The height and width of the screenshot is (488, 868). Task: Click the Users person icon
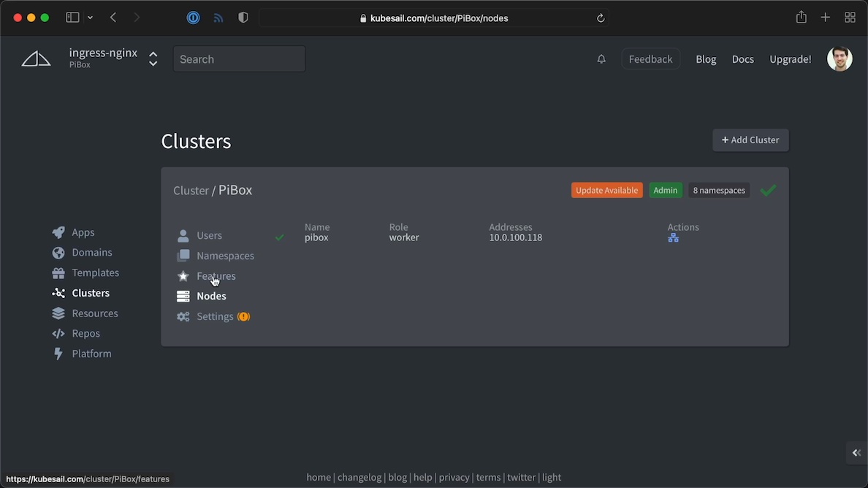(183, 236)
